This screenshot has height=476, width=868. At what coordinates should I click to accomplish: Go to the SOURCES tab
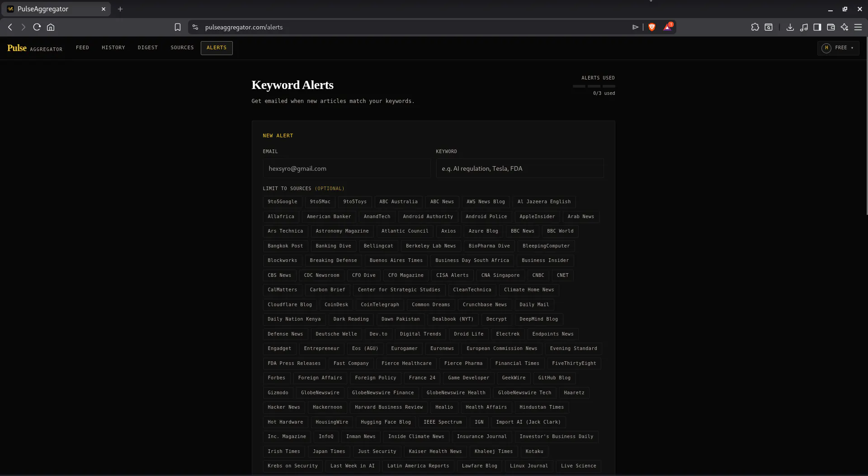182,48
